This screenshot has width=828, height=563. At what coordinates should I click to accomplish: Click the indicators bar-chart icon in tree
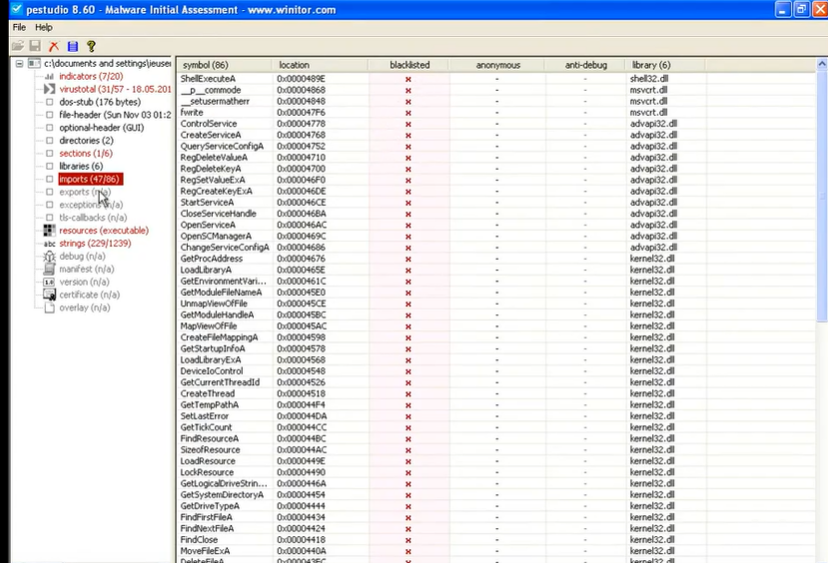(49, 77)
